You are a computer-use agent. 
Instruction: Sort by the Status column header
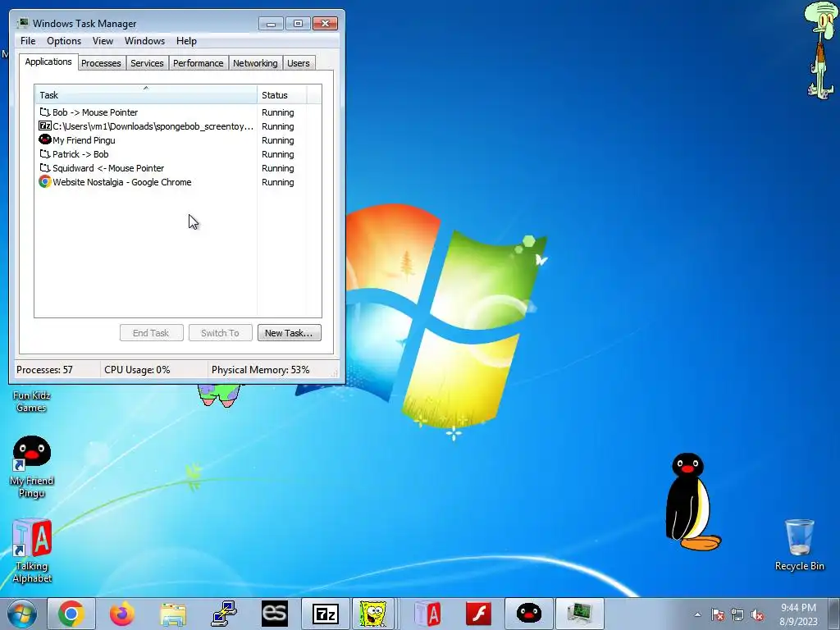click(x=282, y=95)
